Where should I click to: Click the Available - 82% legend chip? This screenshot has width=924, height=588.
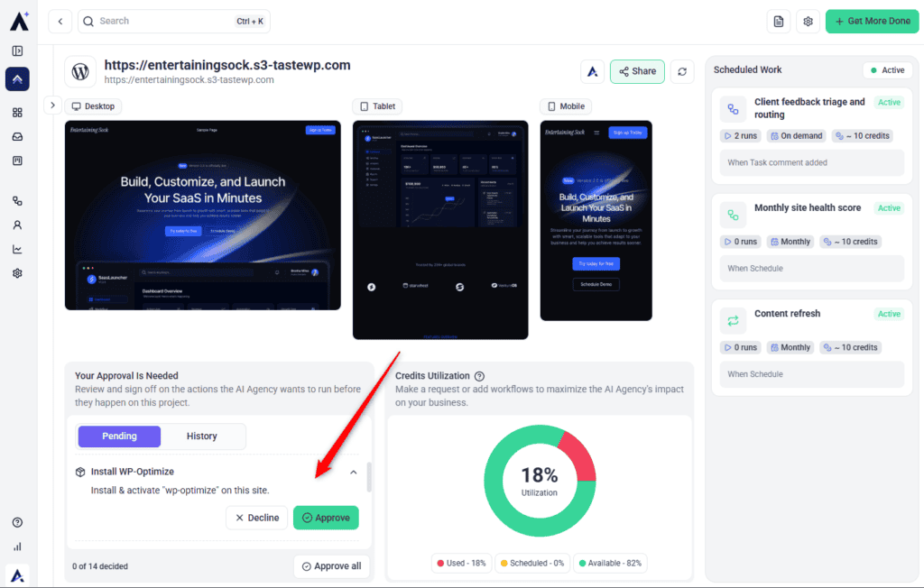610,564
